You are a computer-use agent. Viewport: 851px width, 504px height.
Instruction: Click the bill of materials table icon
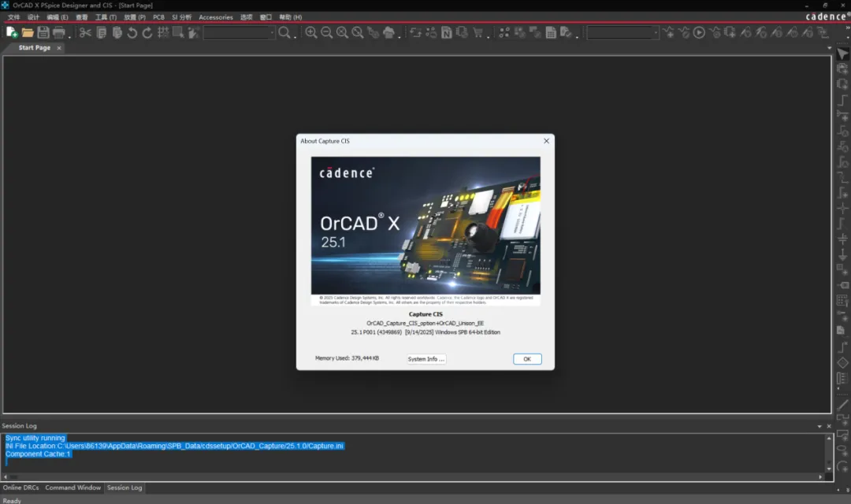551,32
